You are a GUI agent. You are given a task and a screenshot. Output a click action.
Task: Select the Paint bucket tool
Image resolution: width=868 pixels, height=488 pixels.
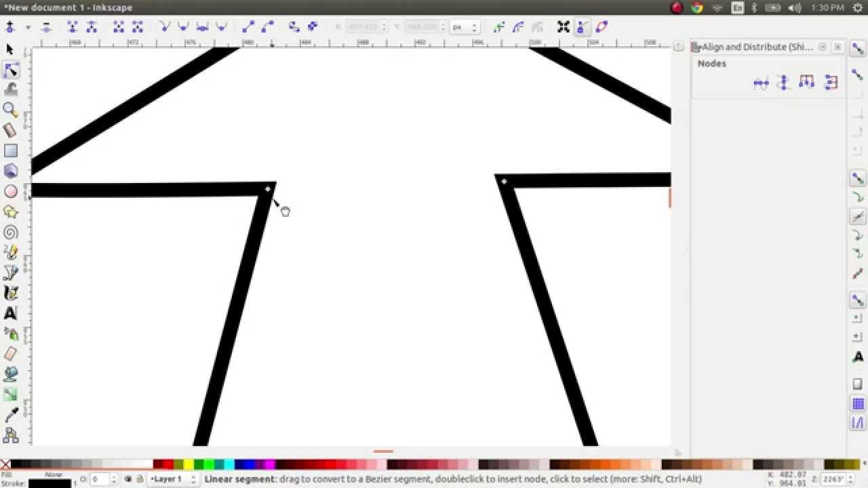(10, 374)
